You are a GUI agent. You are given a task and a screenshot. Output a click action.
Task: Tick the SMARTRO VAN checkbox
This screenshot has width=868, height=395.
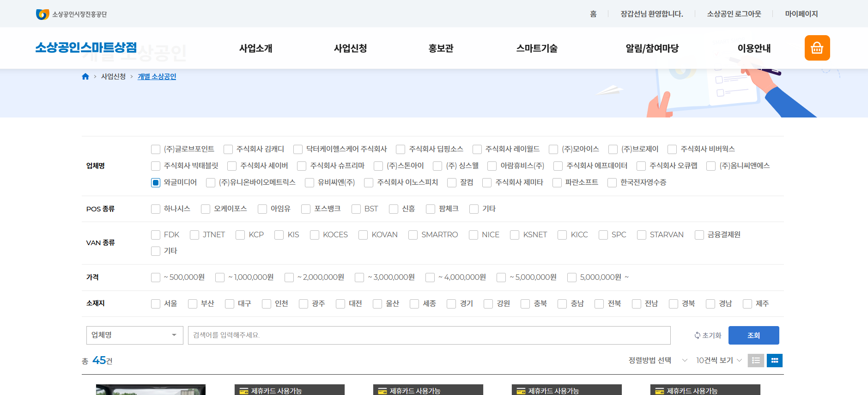pyautogui.click(x=413, y=235)
